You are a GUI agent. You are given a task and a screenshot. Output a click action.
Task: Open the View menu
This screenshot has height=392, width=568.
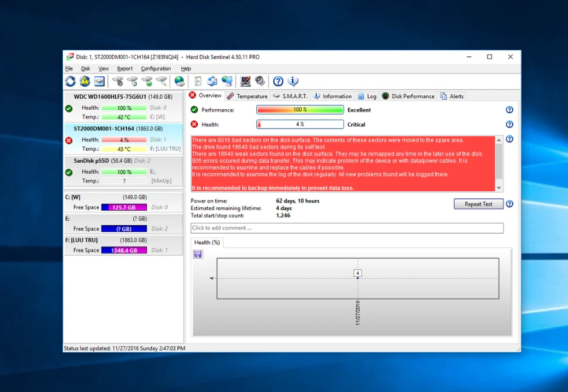pos(104,69)
